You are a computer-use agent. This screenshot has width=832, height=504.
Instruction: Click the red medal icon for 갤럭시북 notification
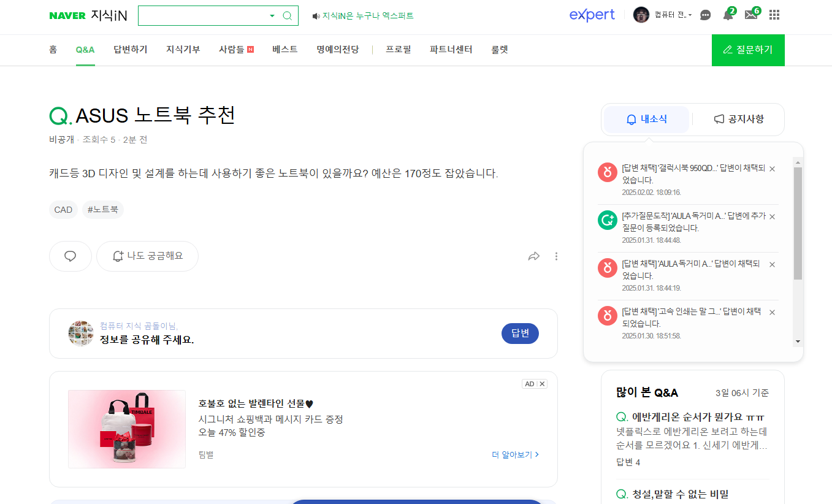[x=608, y=172]
